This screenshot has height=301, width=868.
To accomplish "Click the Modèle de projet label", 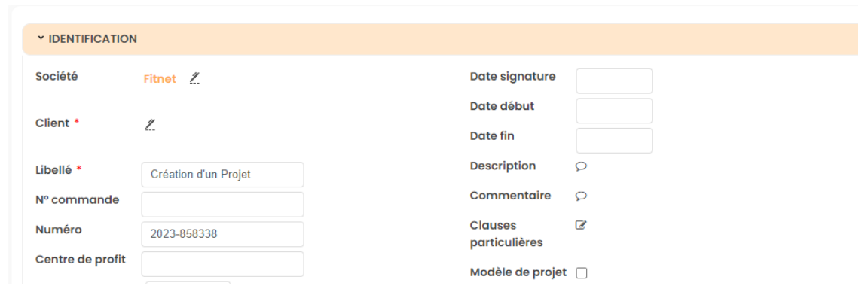I will pos(518,272).
